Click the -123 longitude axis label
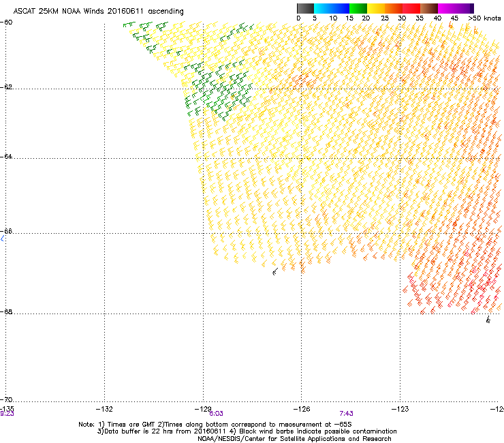 (400, 409)
